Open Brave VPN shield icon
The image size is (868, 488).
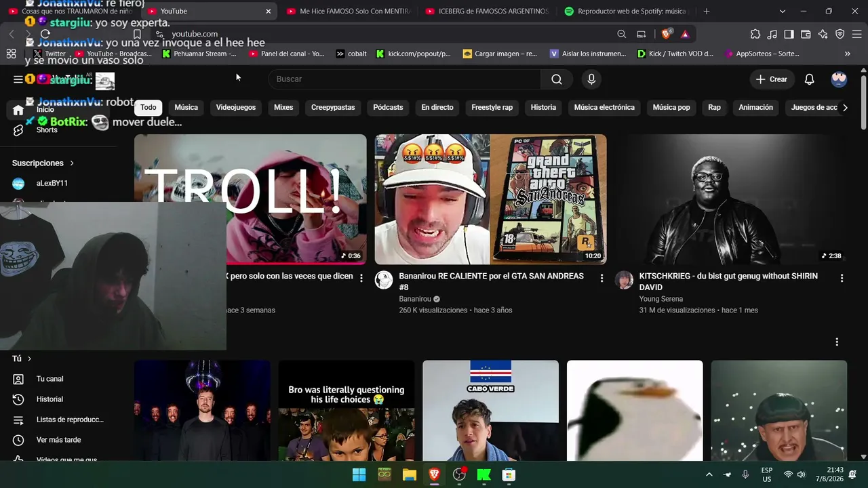click(840, 34)
